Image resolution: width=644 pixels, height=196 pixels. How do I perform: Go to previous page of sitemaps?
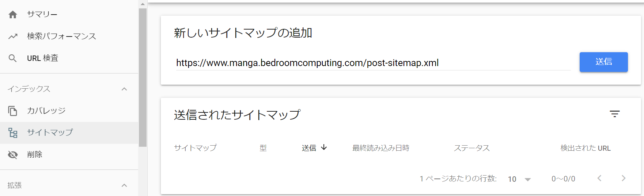pos(599,178)
